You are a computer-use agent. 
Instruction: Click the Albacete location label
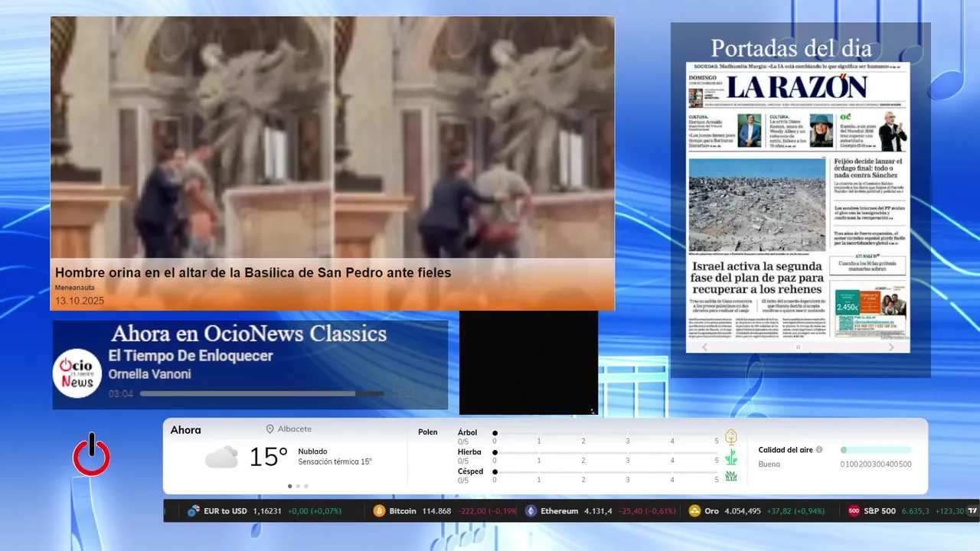point(295,429)
